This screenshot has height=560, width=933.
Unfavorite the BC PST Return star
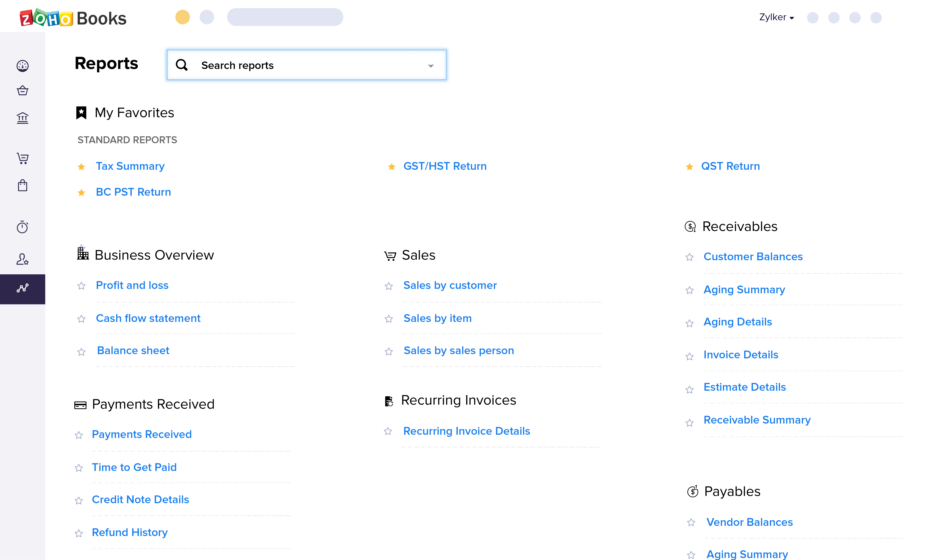tap(81, 192)
